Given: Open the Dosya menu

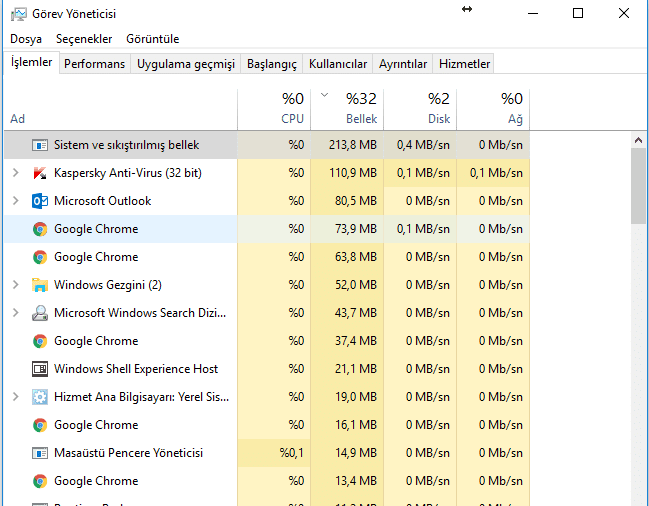Looking at the screenshot, I should coord(26,39).
